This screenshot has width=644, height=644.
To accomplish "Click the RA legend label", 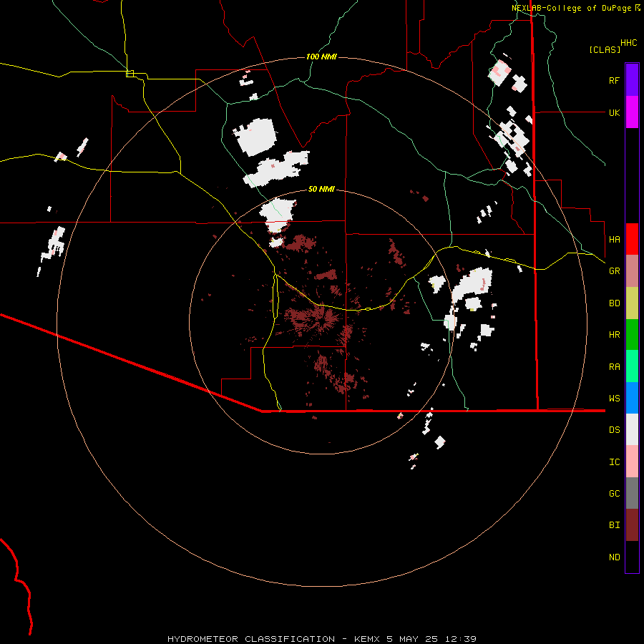I will tap(614, 367).
